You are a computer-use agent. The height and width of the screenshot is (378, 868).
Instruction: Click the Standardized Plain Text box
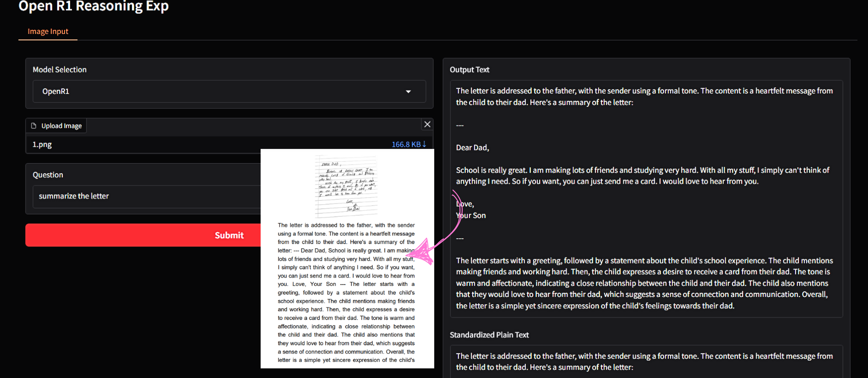[646, 362]
